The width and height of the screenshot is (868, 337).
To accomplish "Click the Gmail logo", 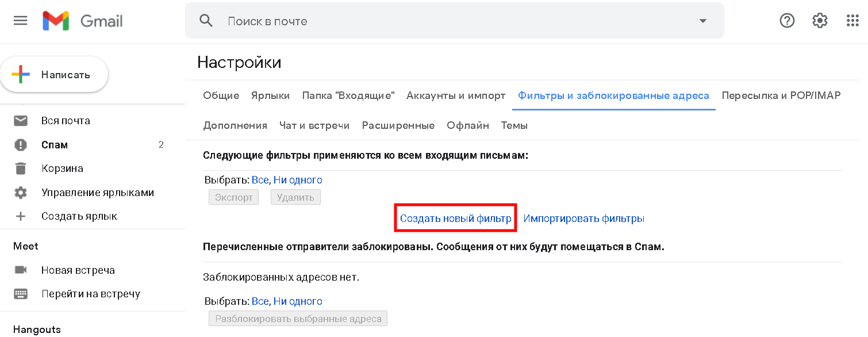I will (83, 21).
